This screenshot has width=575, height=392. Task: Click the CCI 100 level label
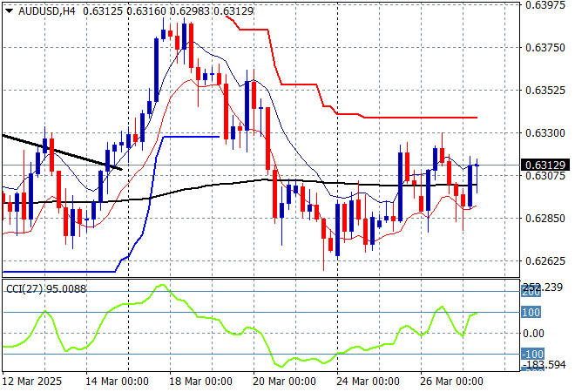(531, 313)
